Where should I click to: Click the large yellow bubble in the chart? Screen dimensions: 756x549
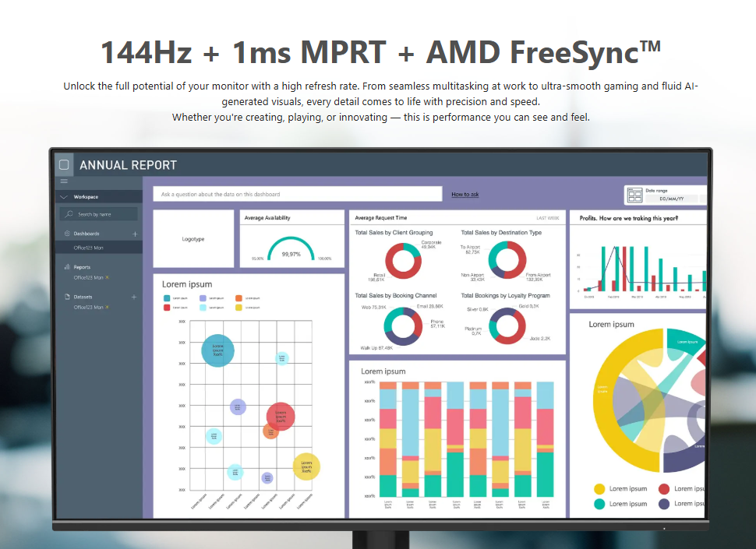tap(306, 466)
